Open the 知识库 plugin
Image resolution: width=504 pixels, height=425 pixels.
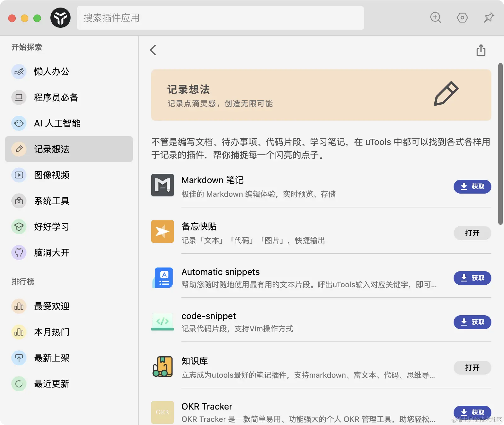click(x=472, y=368)
